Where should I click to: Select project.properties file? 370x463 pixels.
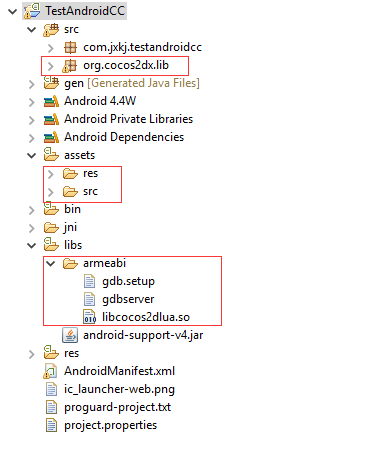point(110,425)
